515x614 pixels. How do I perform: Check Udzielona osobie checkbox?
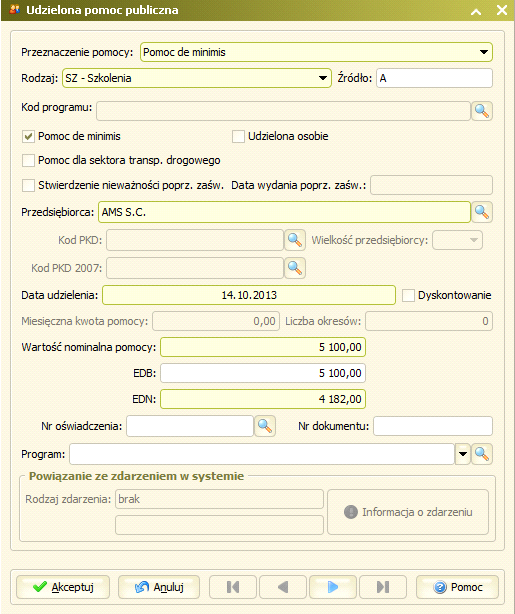(x=238, y=137)
